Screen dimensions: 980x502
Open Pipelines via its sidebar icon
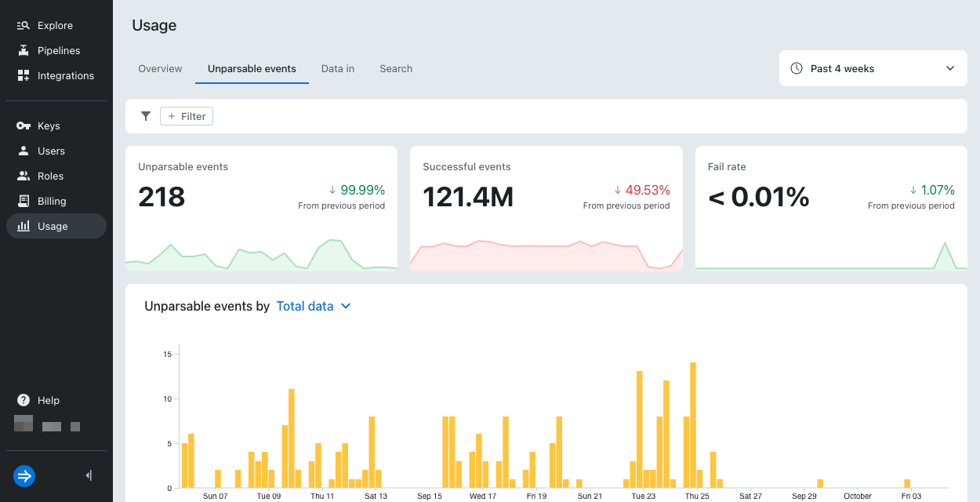[x=24, y=51]
